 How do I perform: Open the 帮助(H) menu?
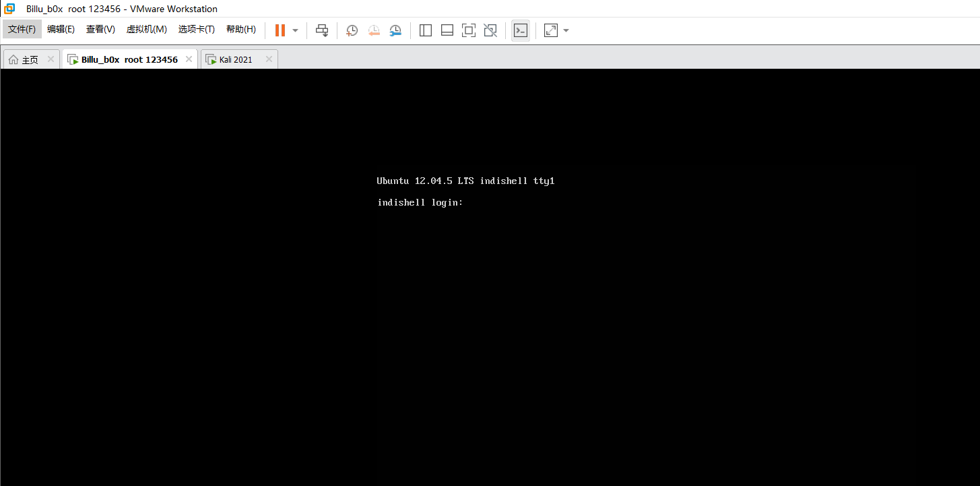[241, 30]
